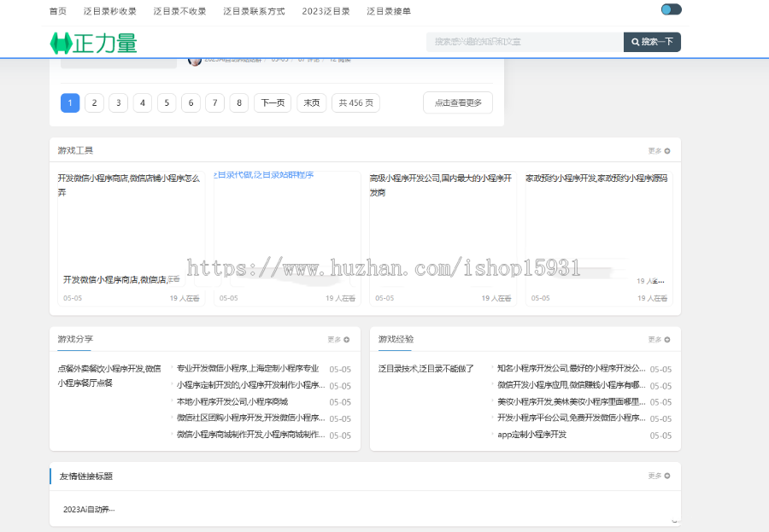Click the 下一页 next page button
This screenshot has height=532, width=769.
coord(272,103)
